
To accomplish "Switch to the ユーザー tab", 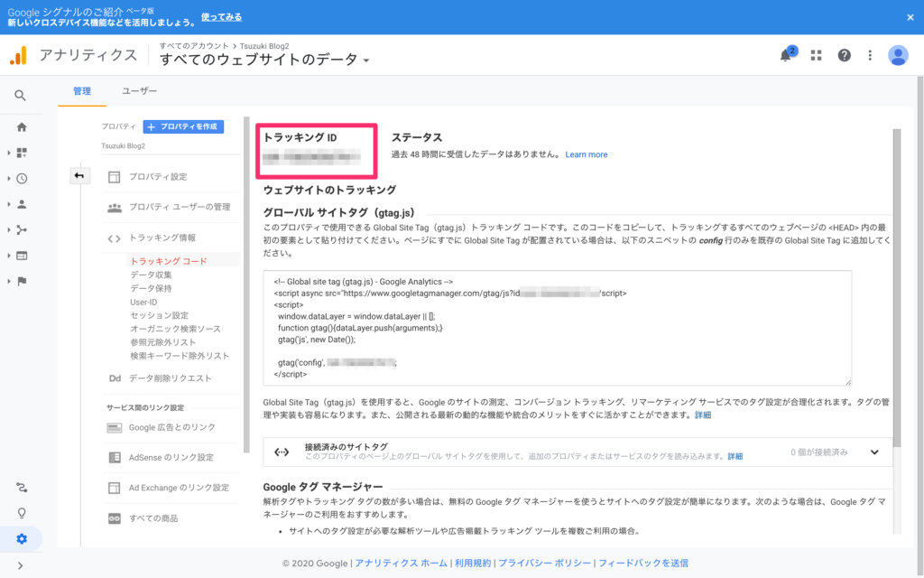I will tap(140, 91).
